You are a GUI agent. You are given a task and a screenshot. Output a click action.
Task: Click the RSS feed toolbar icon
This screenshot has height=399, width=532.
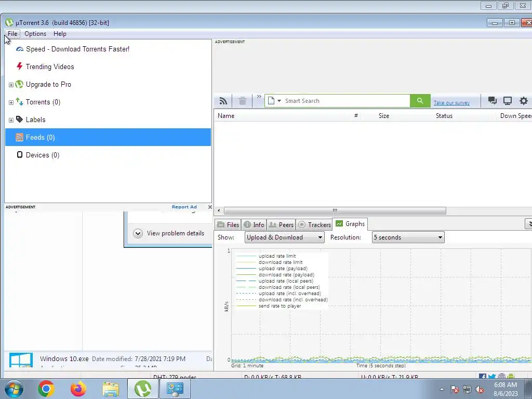(x=223, y=101)
